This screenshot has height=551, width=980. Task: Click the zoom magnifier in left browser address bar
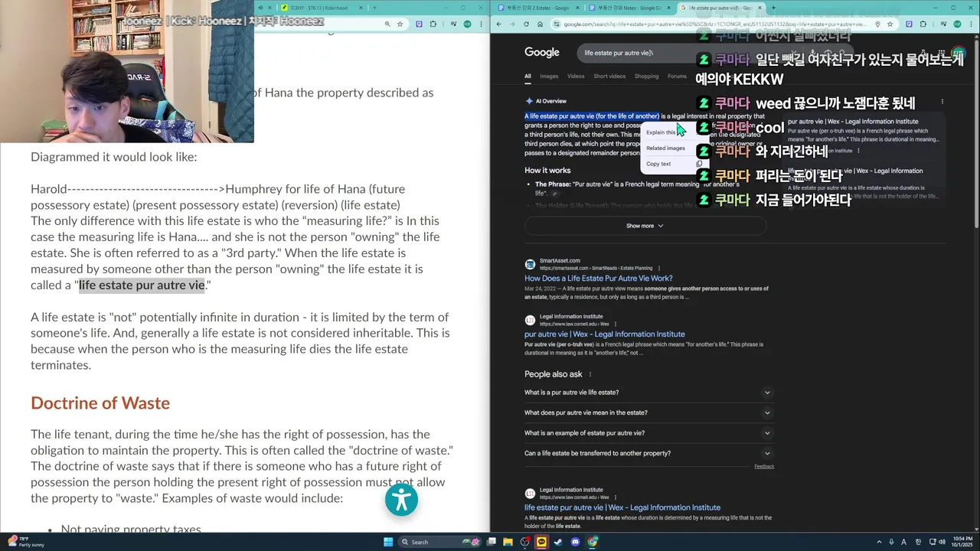click(x=387, y=24)
